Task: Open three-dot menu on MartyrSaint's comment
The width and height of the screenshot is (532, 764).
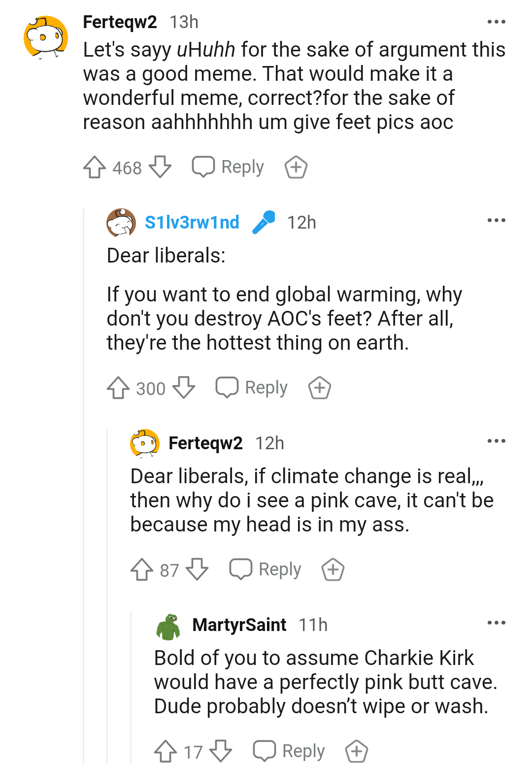Action: (496, 623)
